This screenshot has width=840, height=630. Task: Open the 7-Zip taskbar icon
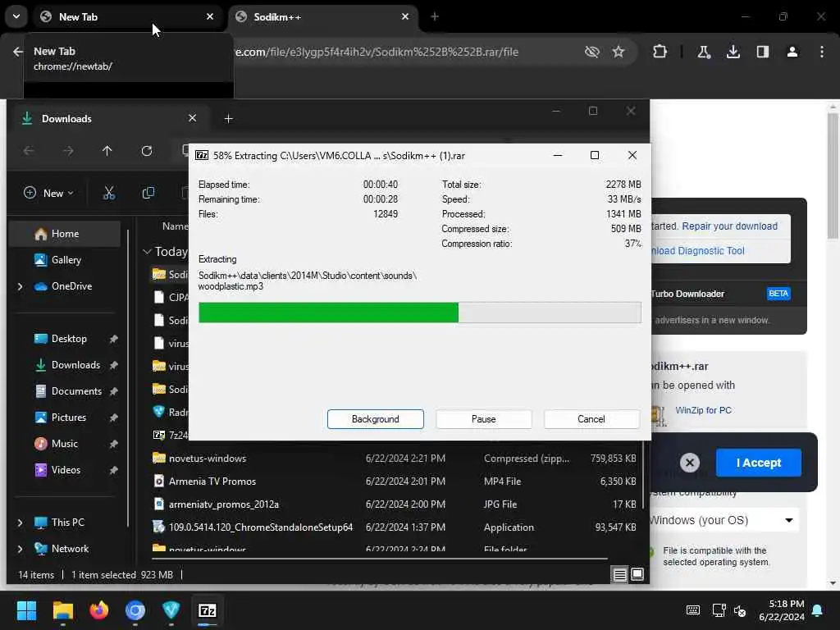point(208,610)
